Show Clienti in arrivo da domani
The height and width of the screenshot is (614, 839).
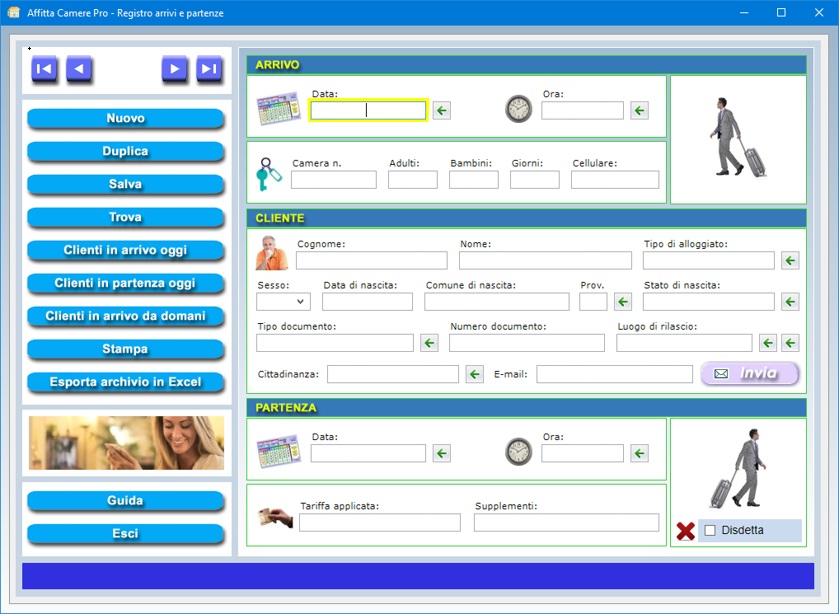tap(125, 316)
